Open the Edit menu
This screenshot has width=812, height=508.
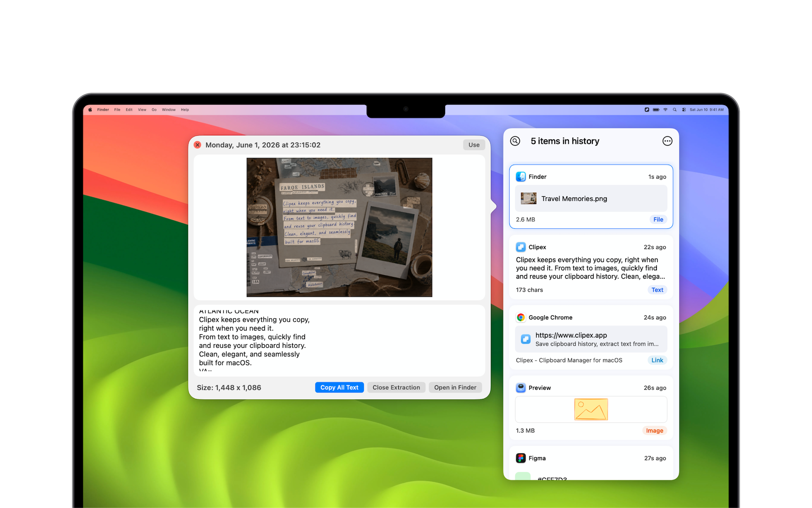129,110
